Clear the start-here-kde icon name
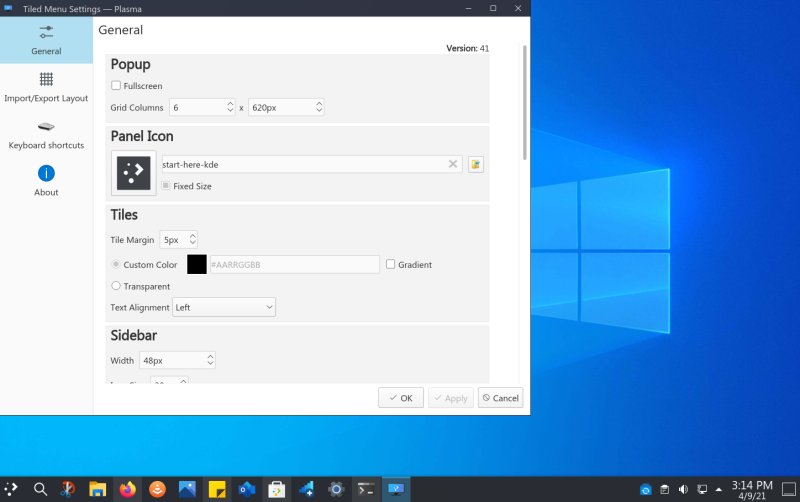The height and width of the screenshot is (502, 800). pos(452,164)
